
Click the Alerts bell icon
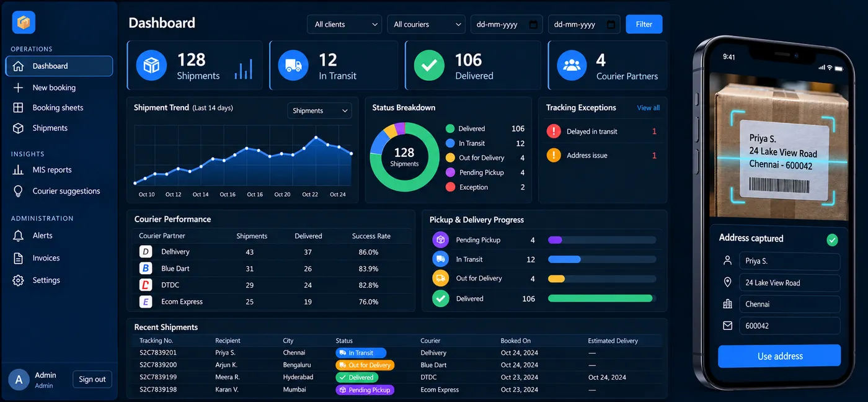(x=19, y=236)
